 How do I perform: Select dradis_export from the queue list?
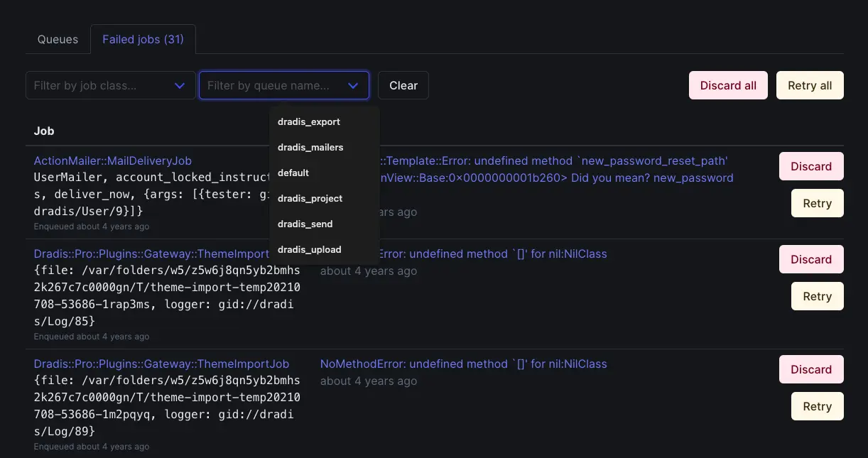point(309,121)
